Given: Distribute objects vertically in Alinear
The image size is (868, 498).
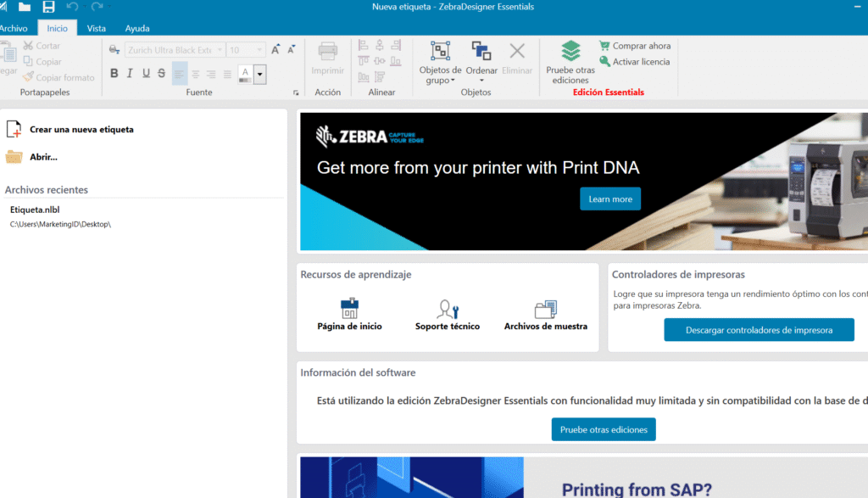Looking at the screenshot, I should (x=380, y=77).
